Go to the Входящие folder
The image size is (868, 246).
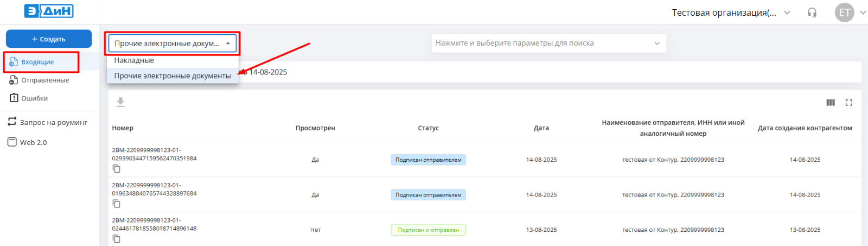pyautogui.click(x=37, y=62)
